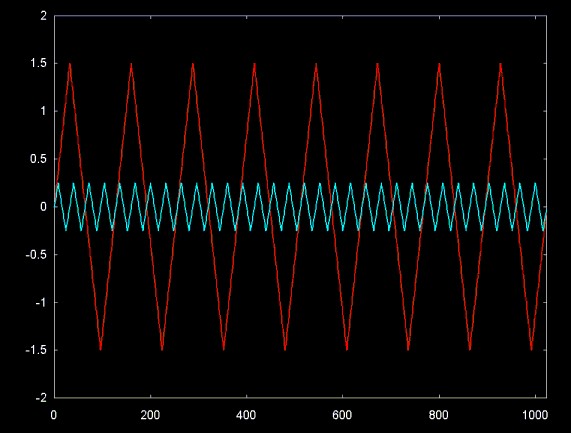Click the x-axis label 800
The height and width of the screenshot is (433, 571).
coord(438,415)
